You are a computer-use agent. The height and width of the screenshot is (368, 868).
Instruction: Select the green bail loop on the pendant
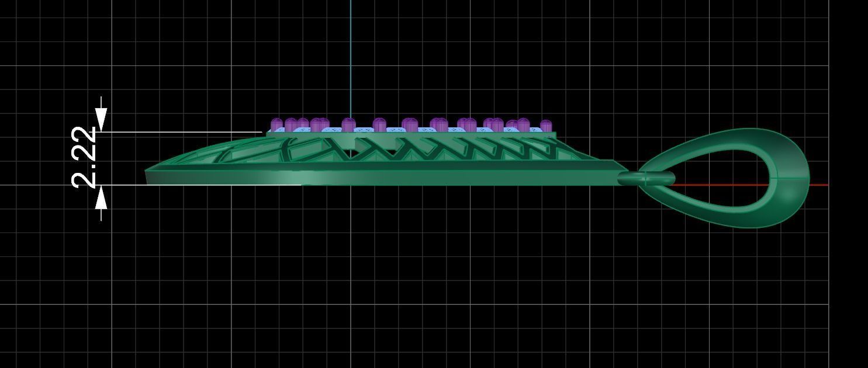pyautogui.click(x=725, y=178)
